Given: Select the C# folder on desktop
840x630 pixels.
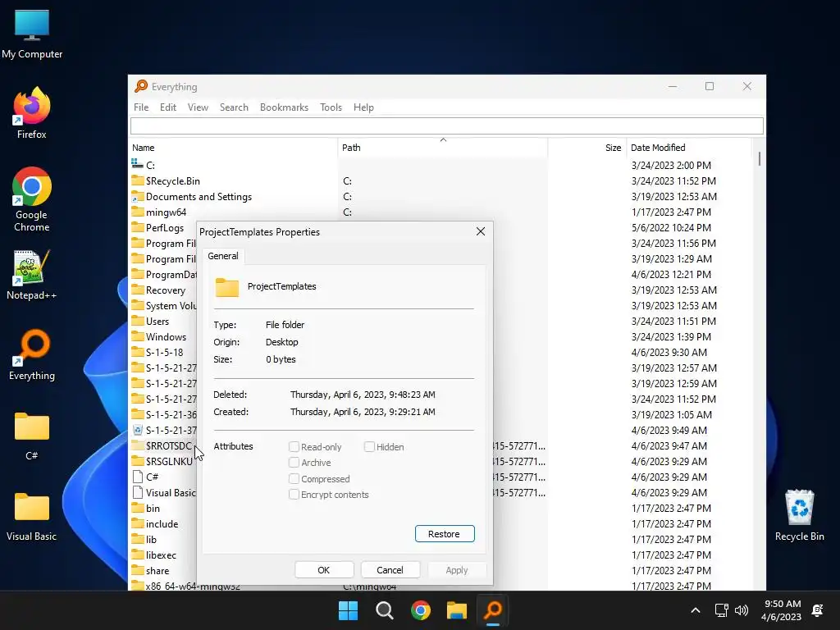Looking at the screenshot, I should (x=32, y=436).
